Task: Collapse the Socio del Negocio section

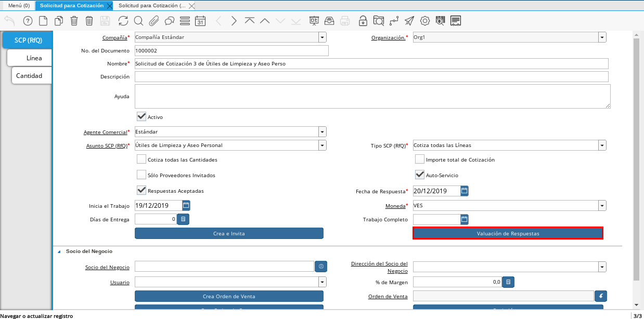Action: (x=59, y=251)
